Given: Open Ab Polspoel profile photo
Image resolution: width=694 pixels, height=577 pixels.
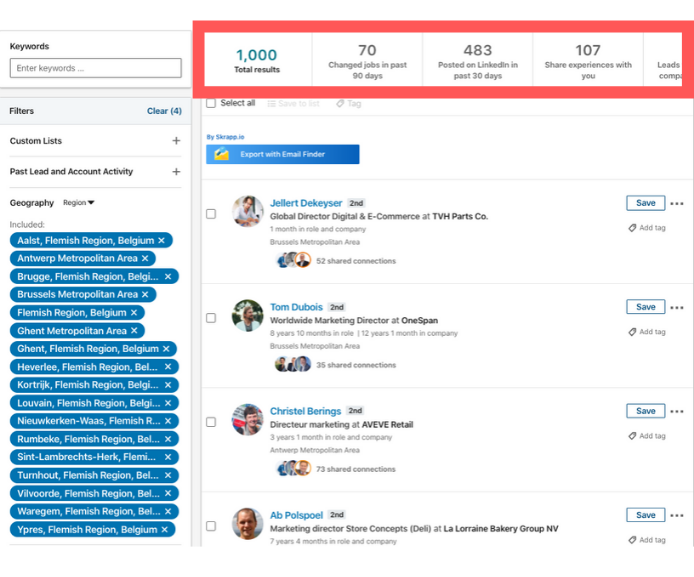Looking at the screenshot, I should click(x=248, y=523).
